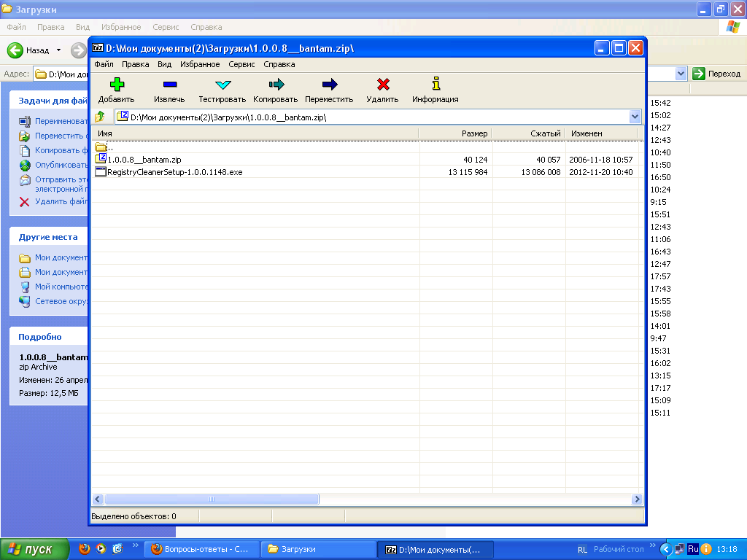Click the network connection tray icon
Screen dimensions: 747x560
tap(680, 549)
